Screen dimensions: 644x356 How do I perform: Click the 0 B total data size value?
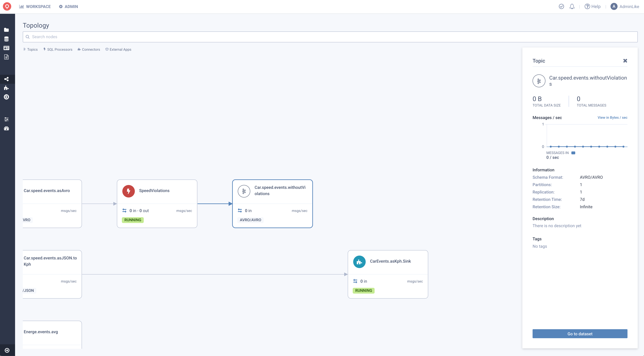[537, 99]
